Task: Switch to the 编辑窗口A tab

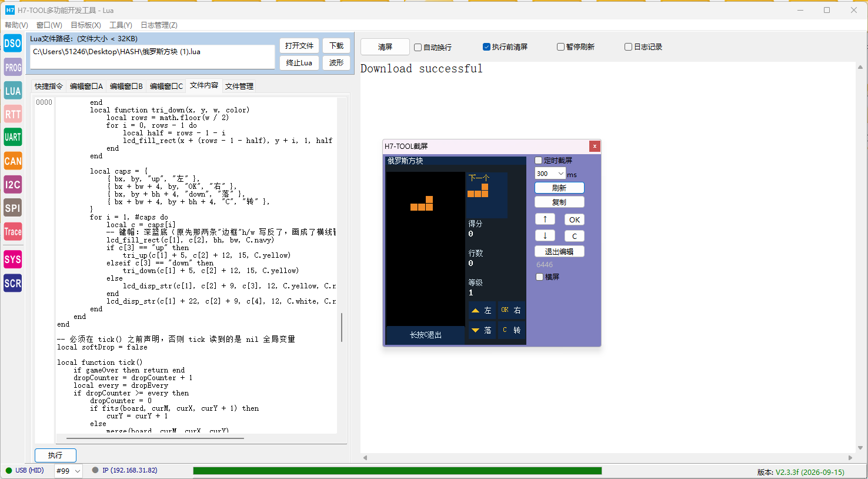Action: (x=86, y=86)
